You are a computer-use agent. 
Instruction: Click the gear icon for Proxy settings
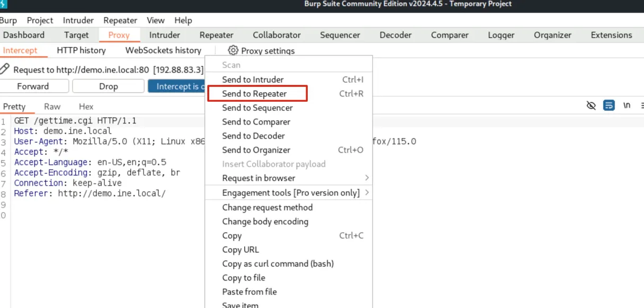pos(233,50)
